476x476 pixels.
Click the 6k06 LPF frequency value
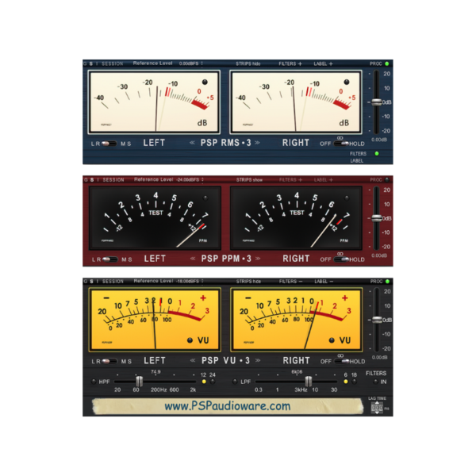pyautogui.click(x=297, y=372)
